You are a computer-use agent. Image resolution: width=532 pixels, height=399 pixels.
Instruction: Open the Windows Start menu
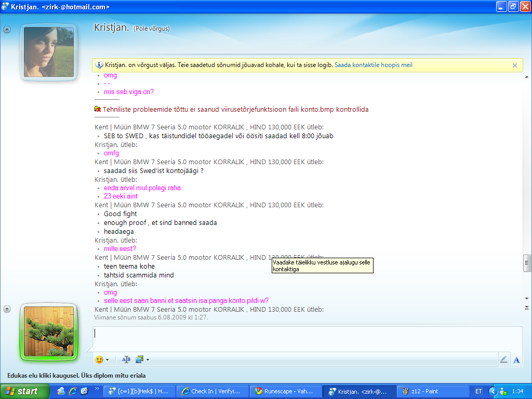click(x=21, y=391)
